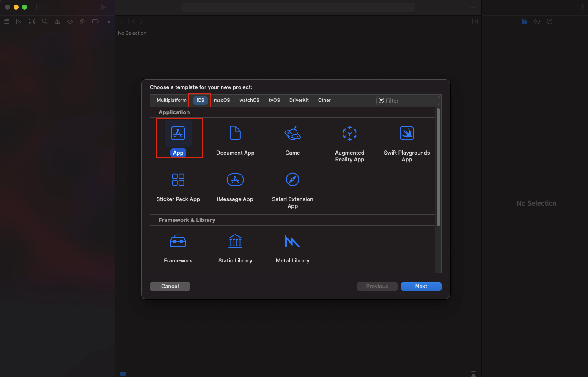Switch to the Multiplatform tab
588x377 pixels.
tap(171, 100)
